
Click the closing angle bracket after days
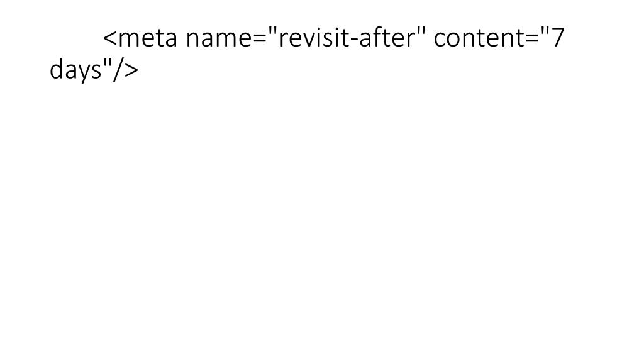tap(131, 70)
